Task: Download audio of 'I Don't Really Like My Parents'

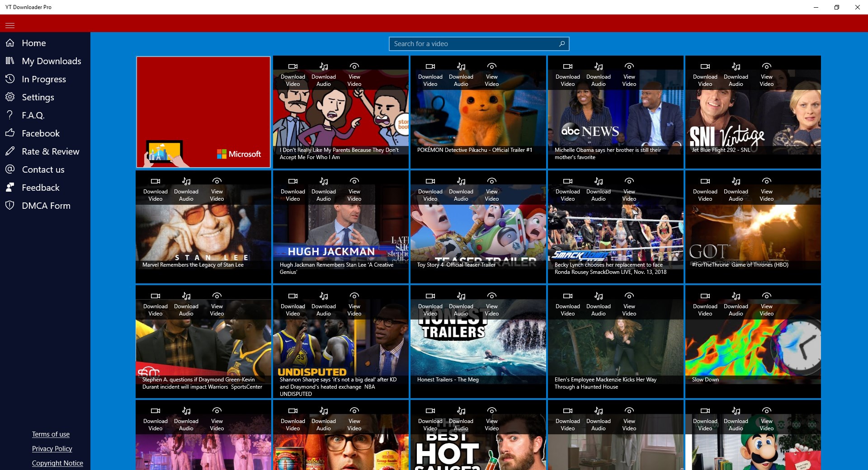Action: click(324, 75)
